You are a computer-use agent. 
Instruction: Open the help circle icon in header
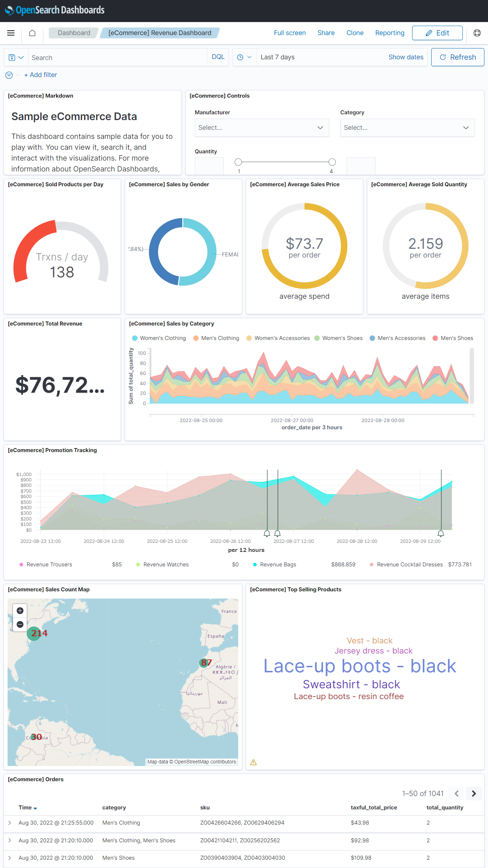coord(477,33)
